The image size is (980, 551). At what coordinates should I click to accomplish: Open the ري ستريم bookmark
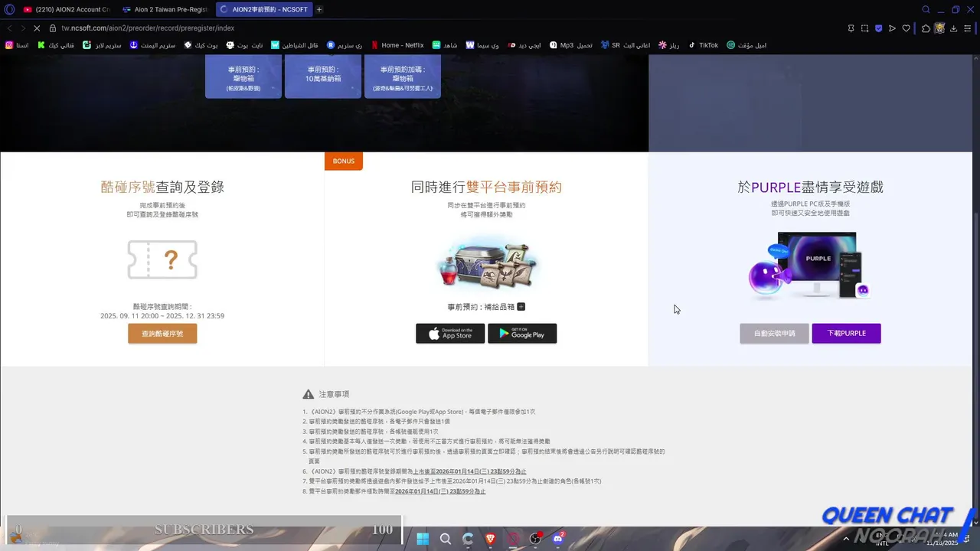tap(345, 45)
